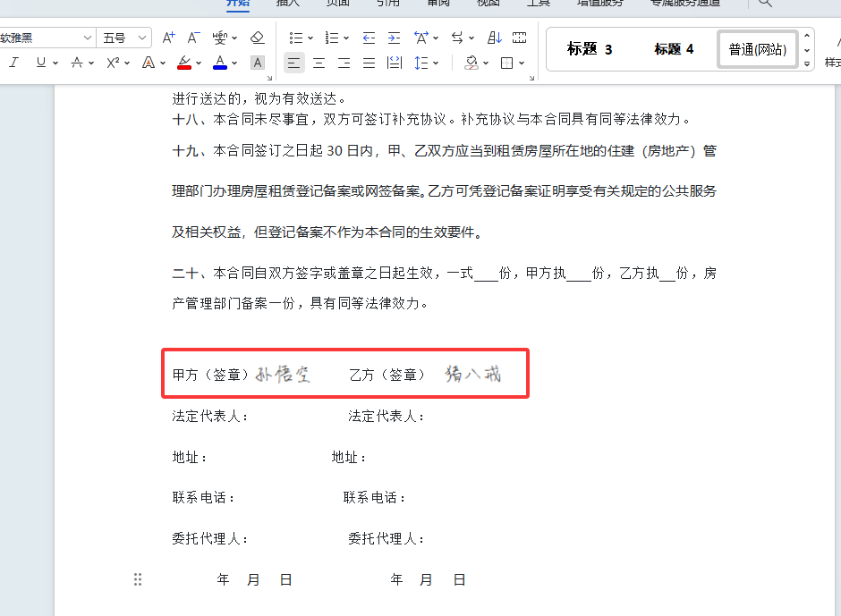Toggle underline on selected text
841x616 pixels.
(x=40, y=63)
